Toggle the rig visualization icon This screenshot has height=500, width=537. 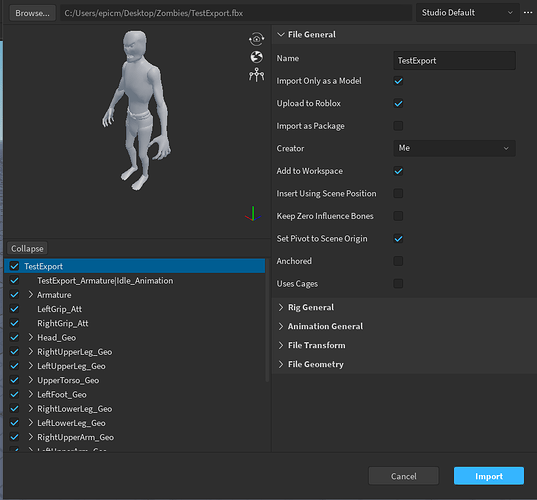pyautogui.click(x=256, y=75)
